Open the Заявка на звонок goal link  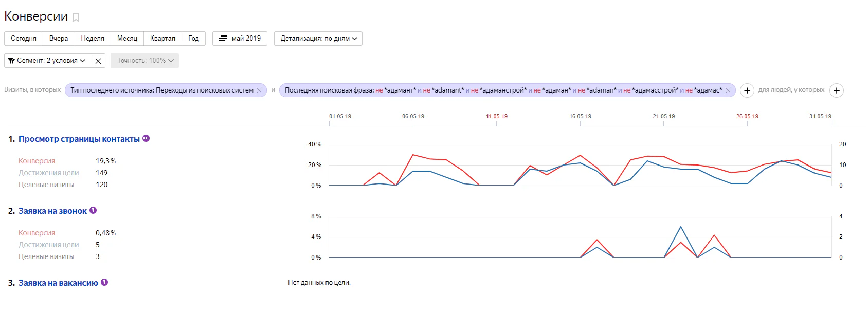(x=52, y=211)
